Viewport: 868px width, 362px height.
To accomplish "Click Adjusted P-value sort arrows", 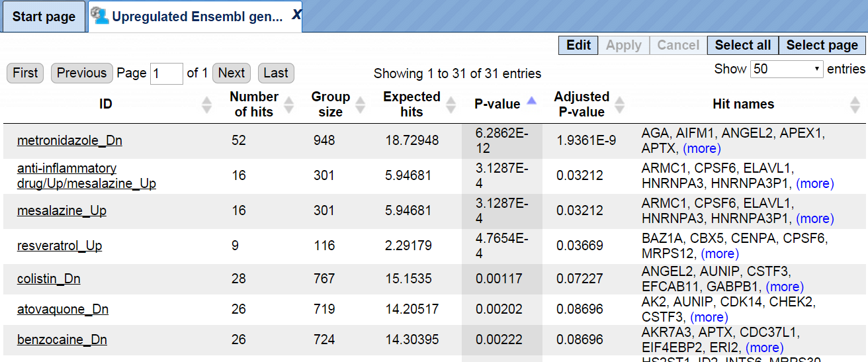I will pyautogui.click(x=620, y=105).
